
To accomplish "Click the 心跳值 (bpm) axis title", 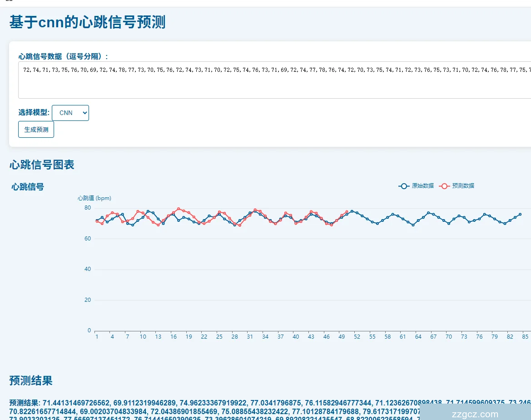I will (94, 198).
